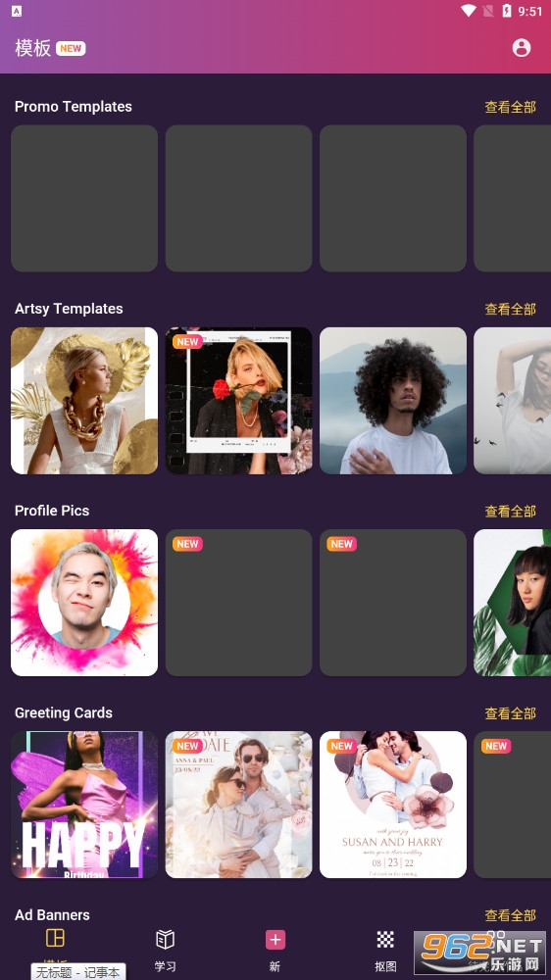Select the 模板 templates icon in bottom bar
This screenshot has height=980, width=551.
55,938
